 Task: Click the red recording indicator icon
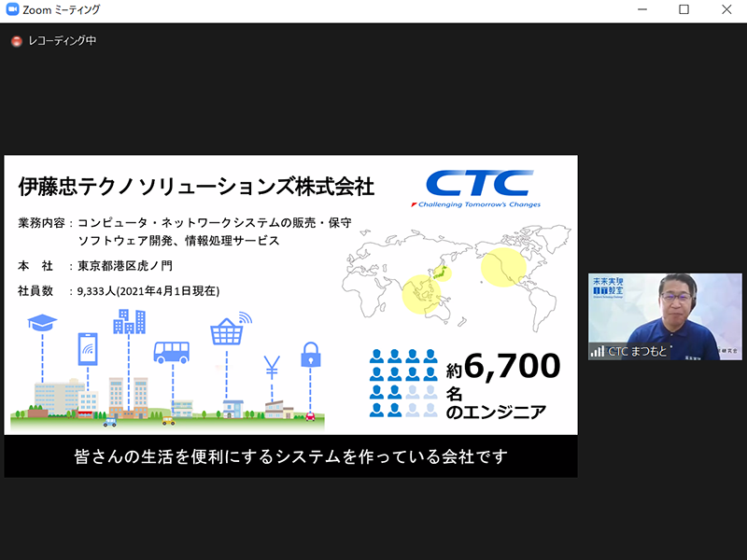pyautogui.click(x=16, y=41)
